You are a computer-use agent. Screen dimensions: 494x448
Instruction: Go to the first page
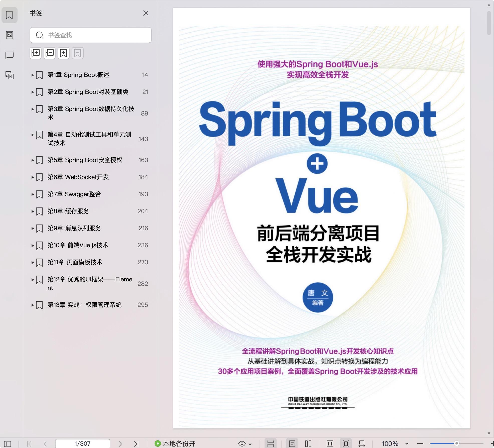coord(29,444)
